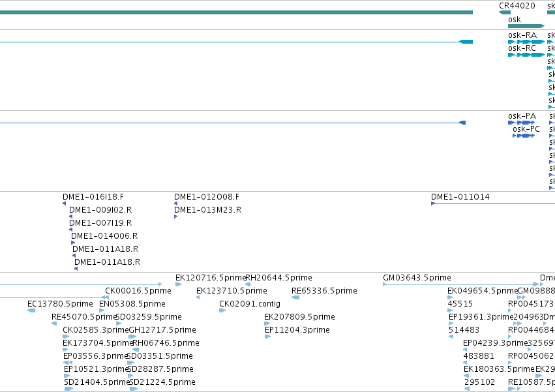Click the GM03643.5prime EST label
This screenshot has width=555, height=392.
click(417, 278)
